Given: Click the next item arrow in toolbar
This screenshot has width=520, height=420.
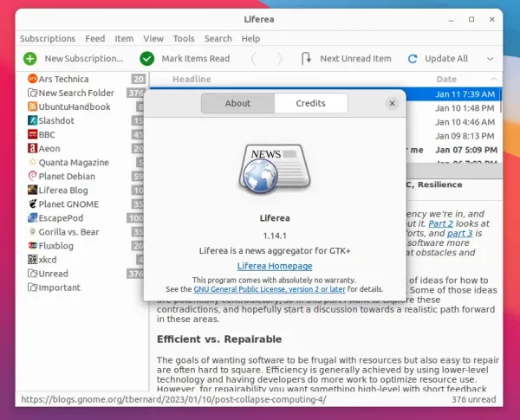Looking at the screenshot, I should pyautogui.click(x=280, y=59).
